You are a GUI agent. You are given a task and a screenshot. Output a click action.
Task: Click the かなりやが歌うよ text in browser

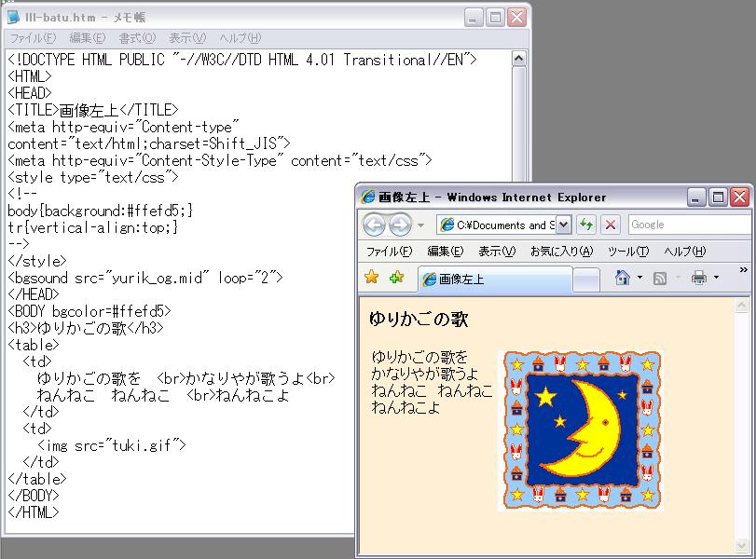pos(424,374)
